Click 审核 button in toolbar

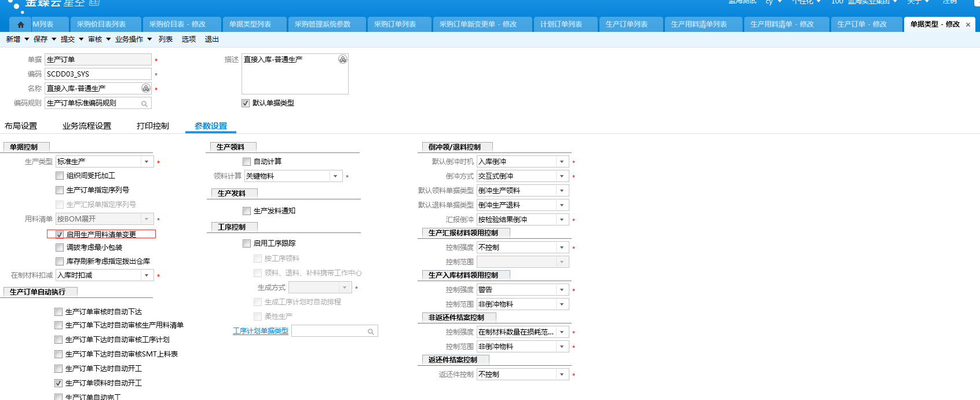pyautogui.click(x=95, y=39)
